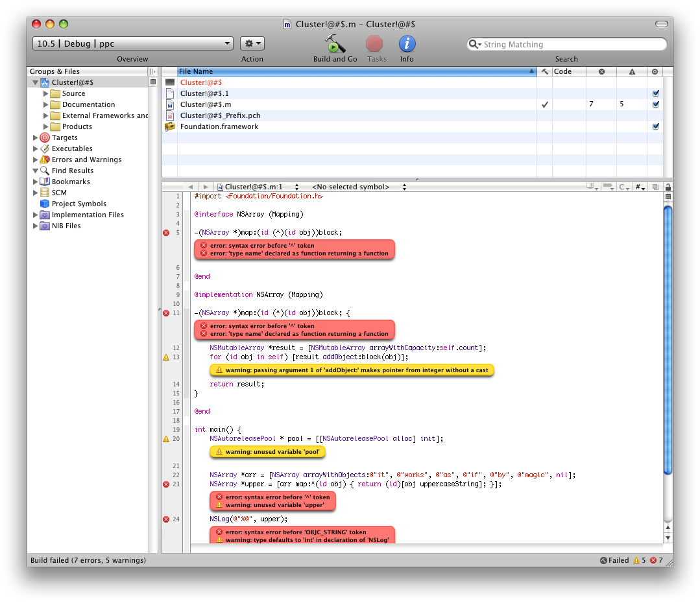The width and height of the screenshot is (700, 603).
Task: Open the breakpoints popup in editor bar
Action: 609,187
